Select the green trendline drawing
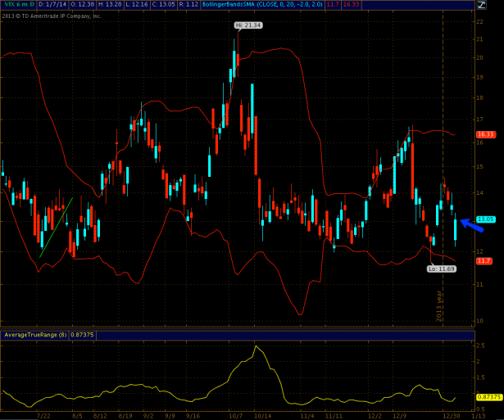Viewport: 504px width, 420px height. click(57, 228)
